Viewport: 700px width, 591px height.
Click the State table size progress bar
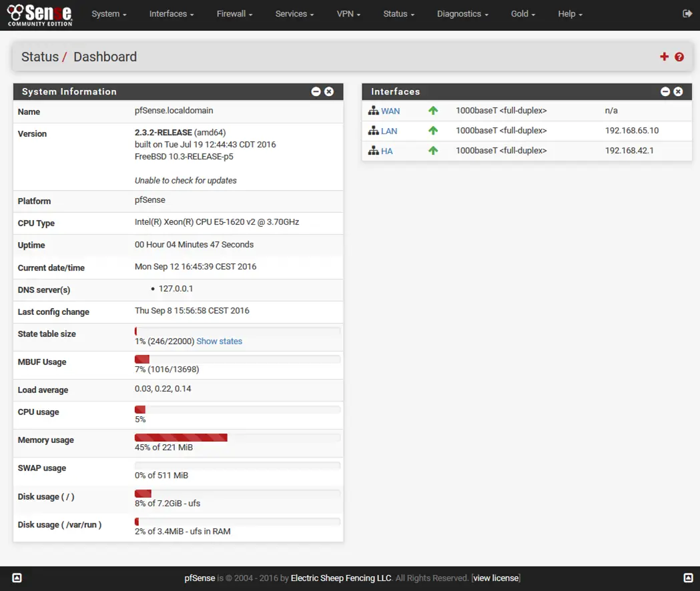(238, 332)
